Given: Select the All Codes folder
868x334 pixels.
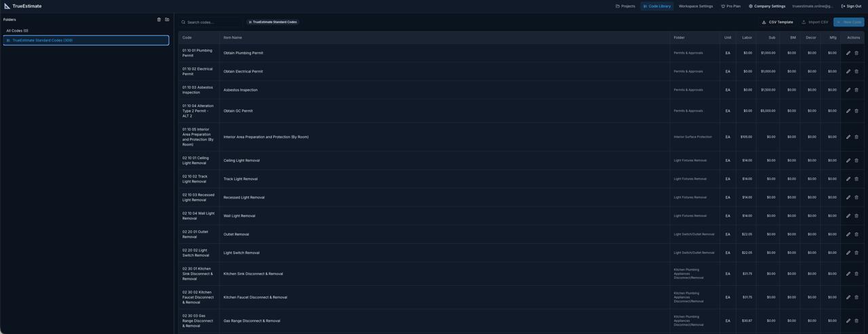Looking at the screenshot, I should [x=18, y=30].
